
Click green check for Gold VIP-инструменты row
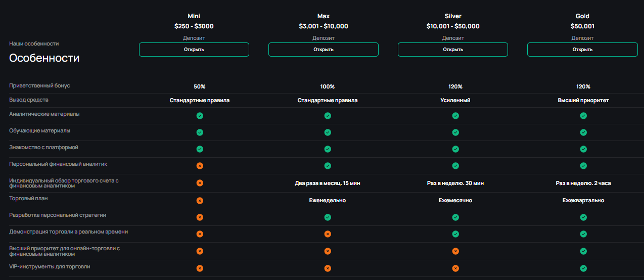(x=583, y=268)
